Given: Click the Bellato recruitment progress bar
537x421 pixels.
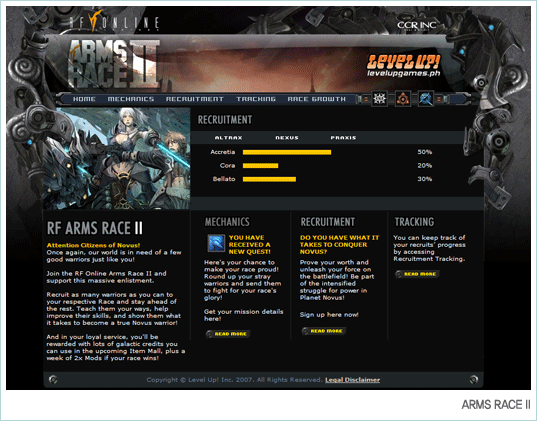Looking at the screenshot, I should [270, 179].
